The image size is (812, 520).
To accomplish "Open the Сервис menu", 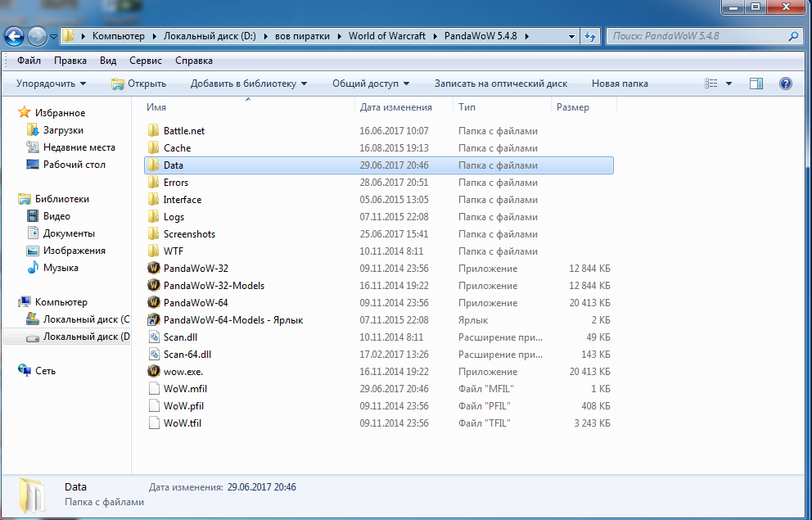I will [146, 61].
